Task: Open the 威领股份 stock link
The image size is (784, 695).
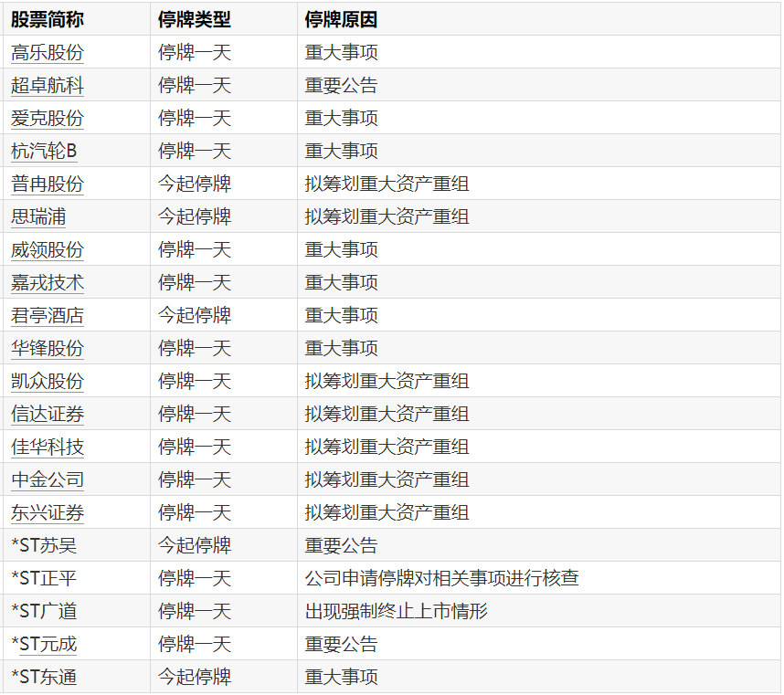Action: pos(47,250)
